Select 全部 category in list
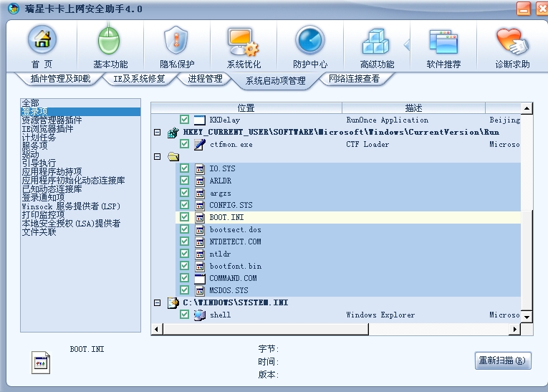The image size is (548, 392). tap(80, 103)
